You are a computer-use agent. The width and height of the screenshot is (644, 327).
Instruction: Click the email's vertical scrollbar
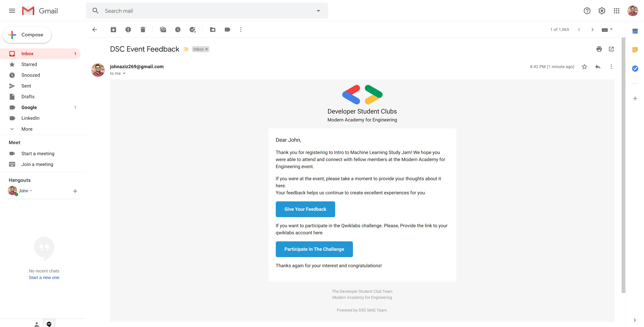click(x=623, y=165)
